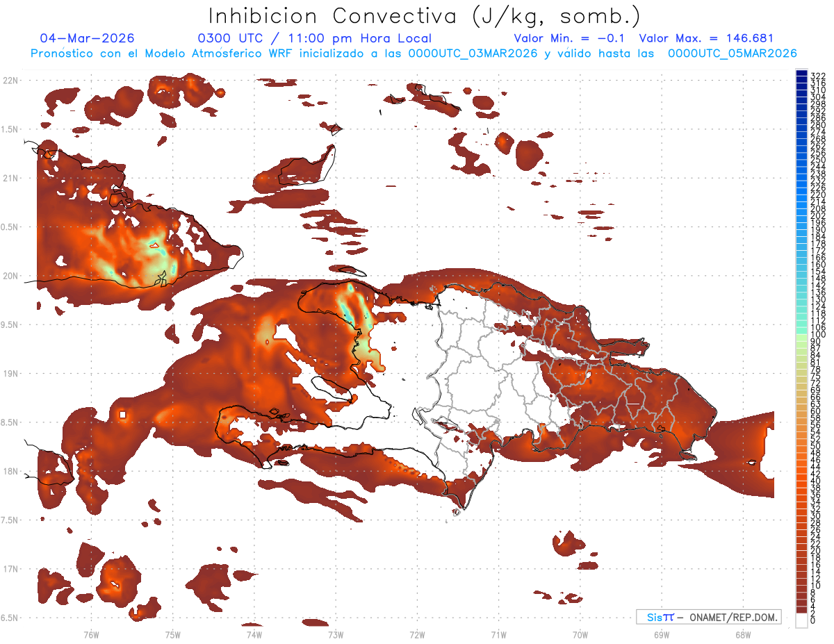Screen dimensions: 834x644
Task: Click the ONAMET/REP.DOM. logo box
Action: (x=708, y=617)
